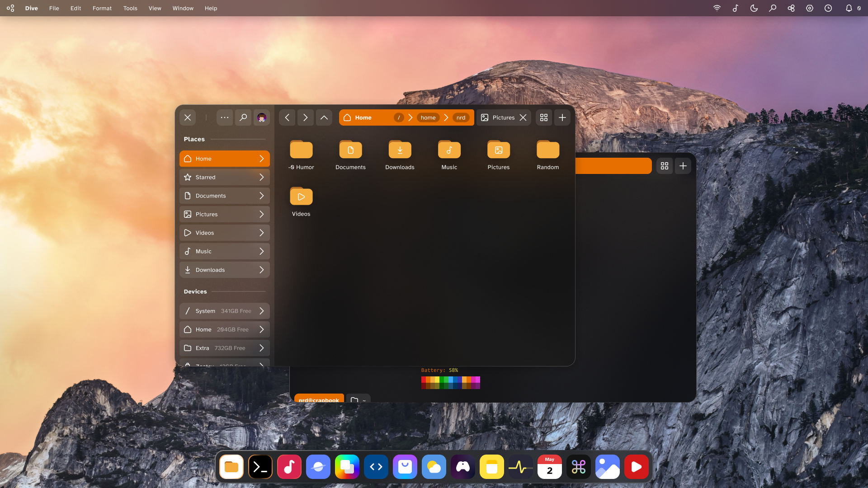Image resolution: width=868 pixels, height=488 pixels.
Task: Open the Wi-Fi status icon in the menu bar
Action: pyautogui.click(x=717, y=8)
